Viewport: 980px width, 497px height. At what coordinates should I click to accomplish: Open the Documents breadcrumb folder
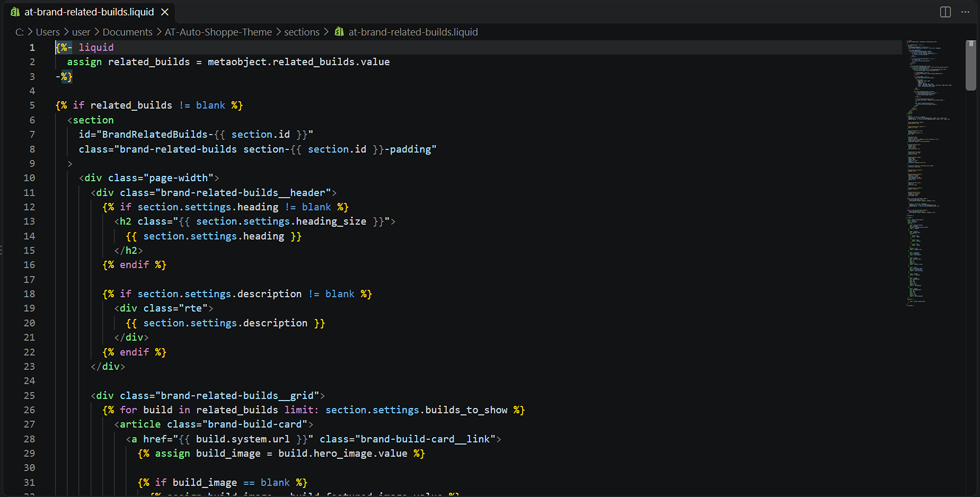pyautogui.click(x=127, y=32)
